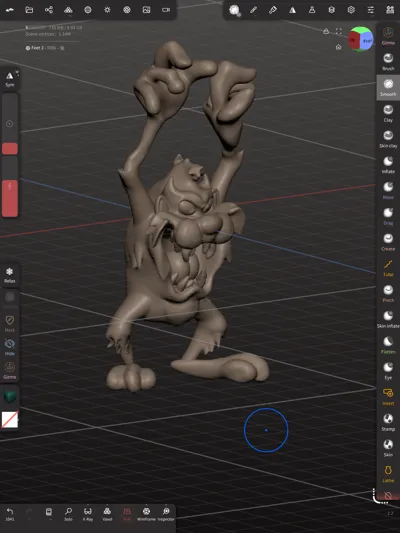Toggle the red Grid button

pos(127,514)
